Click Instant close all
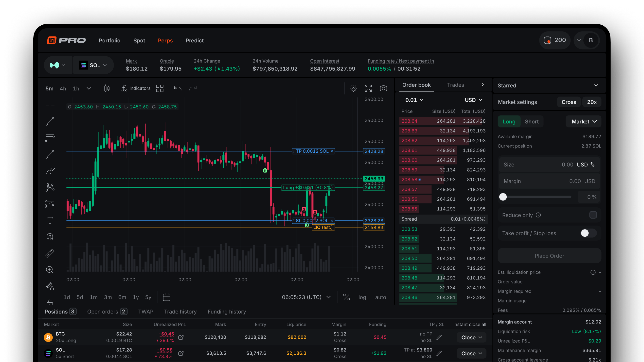Image resolution: width=644 pixels, height=362 pixels. click(x=469, y=325)
